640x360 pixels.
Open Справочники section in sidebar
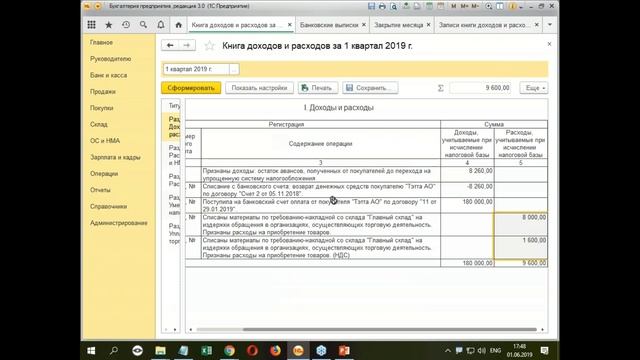pyautogui.click(x=109, y=207)
